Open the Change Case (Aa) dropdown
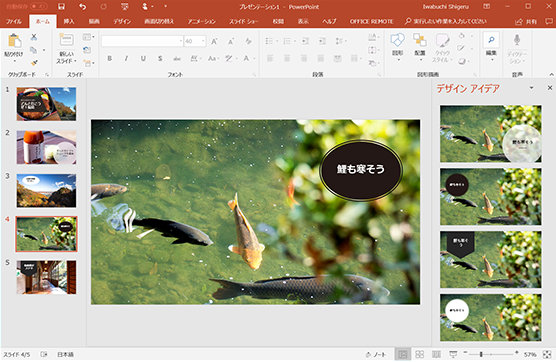This screenshot has height=362, width=556. [213, 59]
